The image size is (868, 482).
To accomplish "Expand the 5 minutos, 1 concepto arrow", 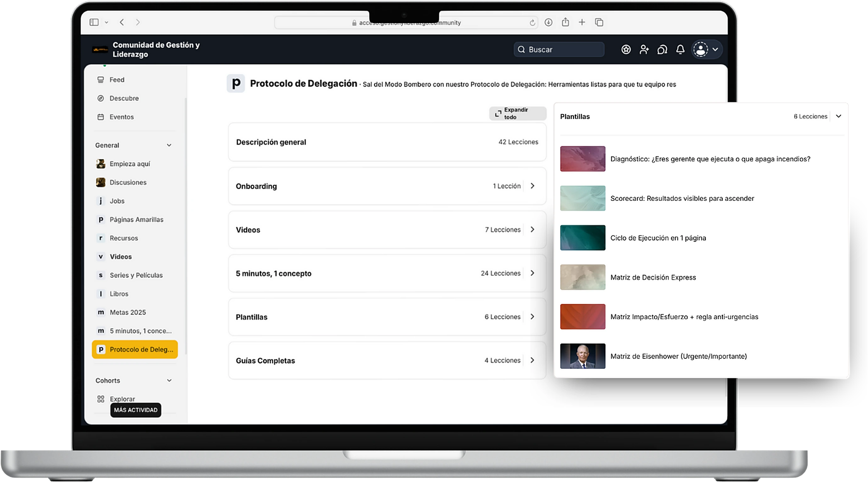I will 532,273.
